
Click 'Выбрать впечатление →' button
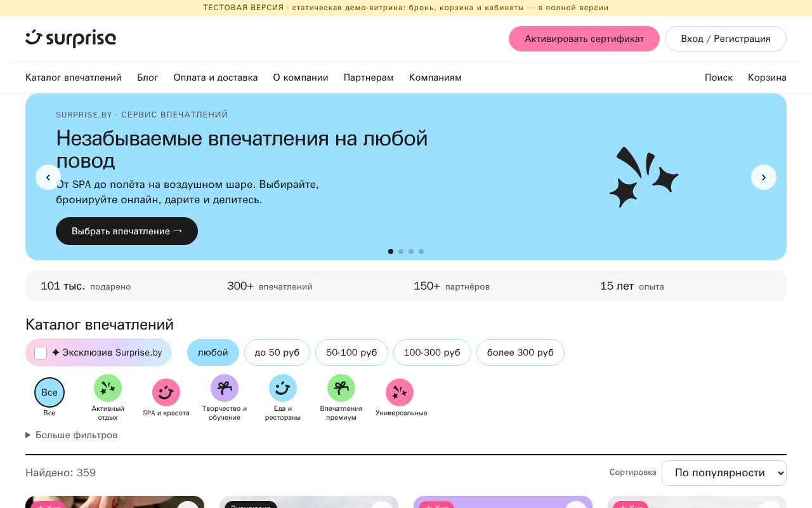(127, 231)
